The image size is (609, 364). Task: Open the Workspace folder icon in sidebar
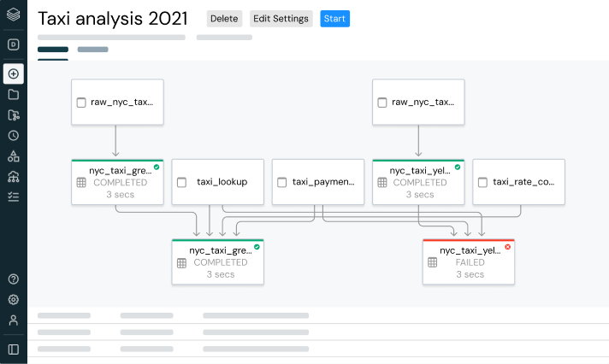click(13, 94)
